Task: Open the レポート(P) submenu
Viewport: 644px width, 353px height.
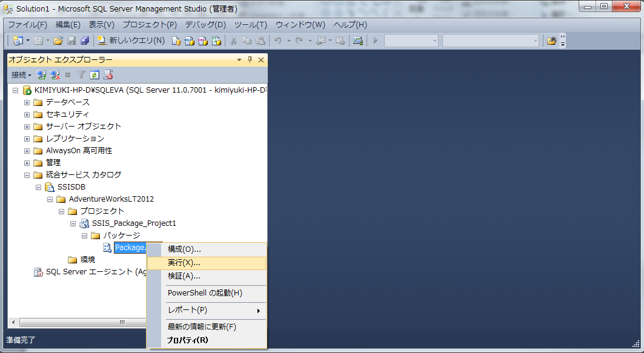Action: click(207, 310)
